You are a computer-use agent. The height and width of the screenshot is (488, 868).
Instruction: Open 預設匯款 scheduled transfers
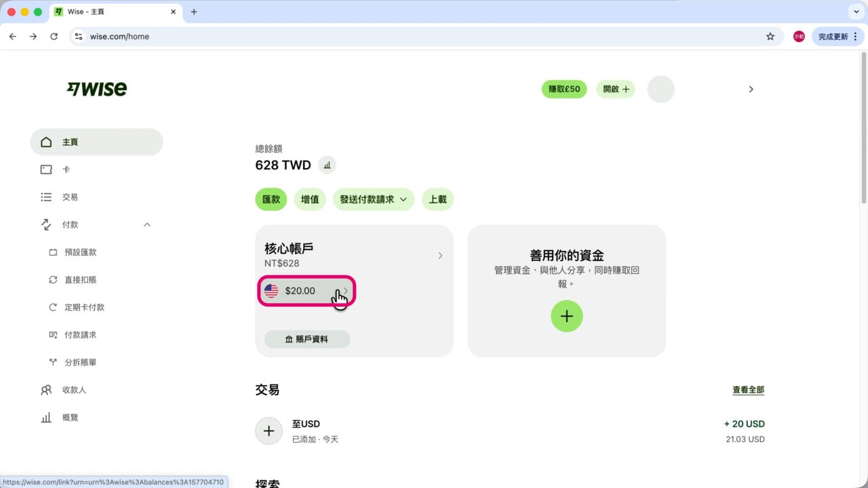tap(80, 252)
